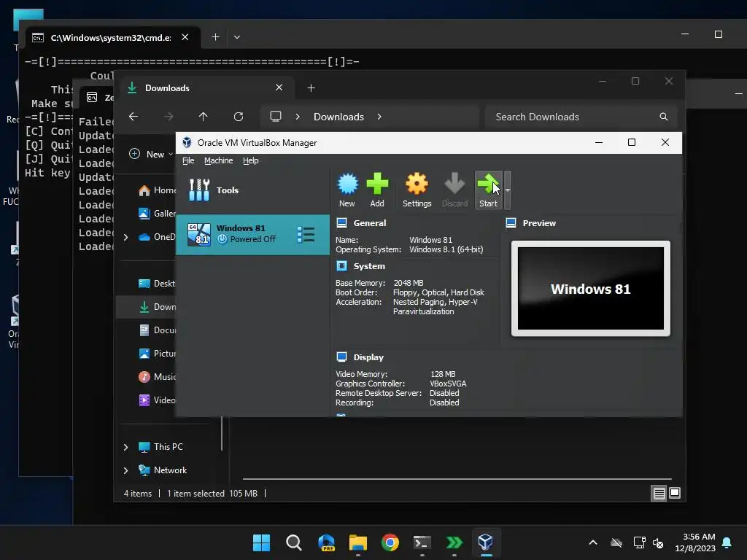Click the General section monitor icon
This screenshot has width=747, height=560.
coord(341,223)
